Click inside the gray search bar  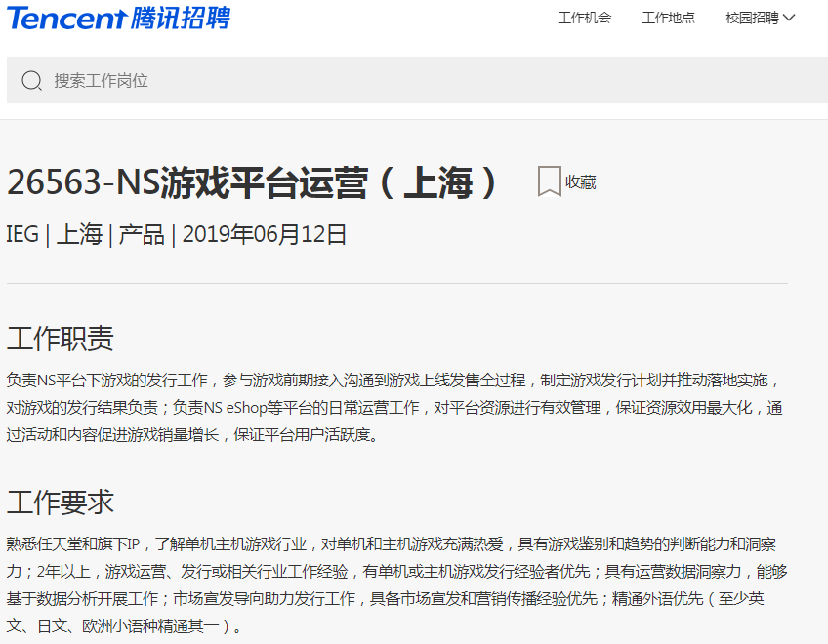pyautogui.click(x=293, y=81)
